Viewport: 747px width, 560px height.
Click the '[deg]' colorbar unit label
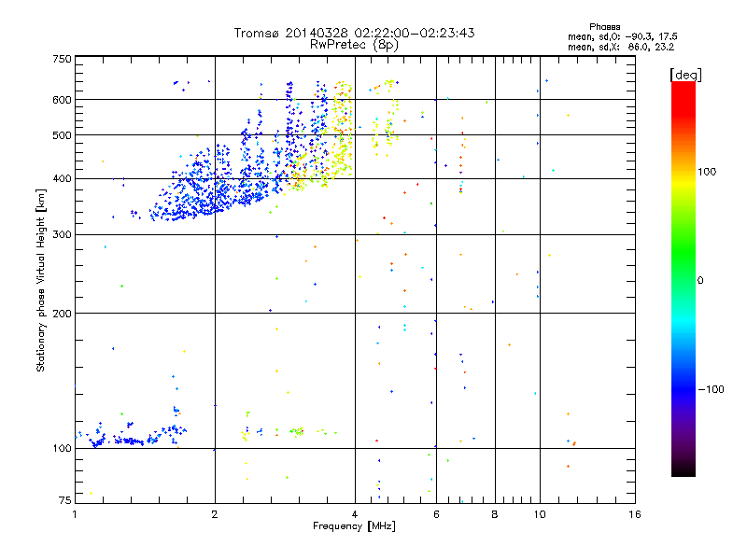pos(685,75)
